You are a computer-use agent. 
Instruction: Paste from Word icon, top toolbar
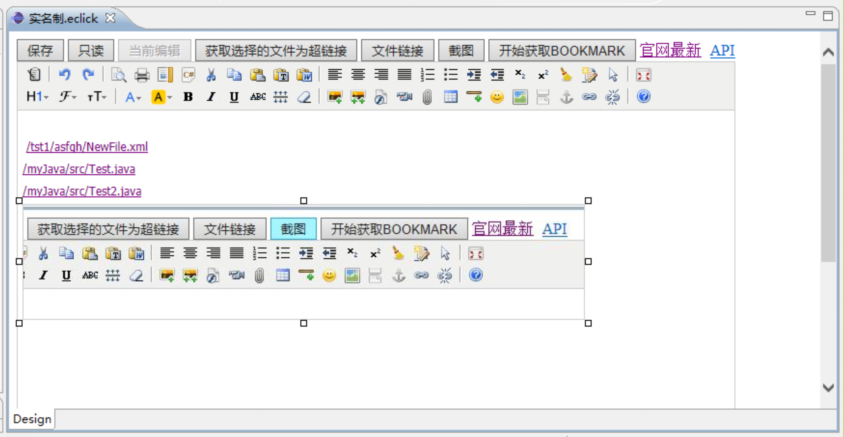pos(304,75)
